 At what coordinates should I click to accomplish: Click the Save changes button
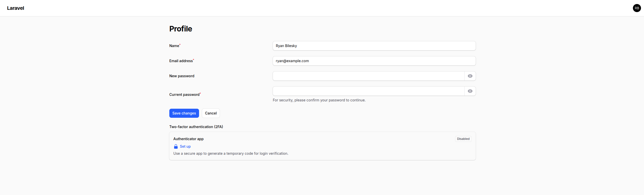click(184, 113)
